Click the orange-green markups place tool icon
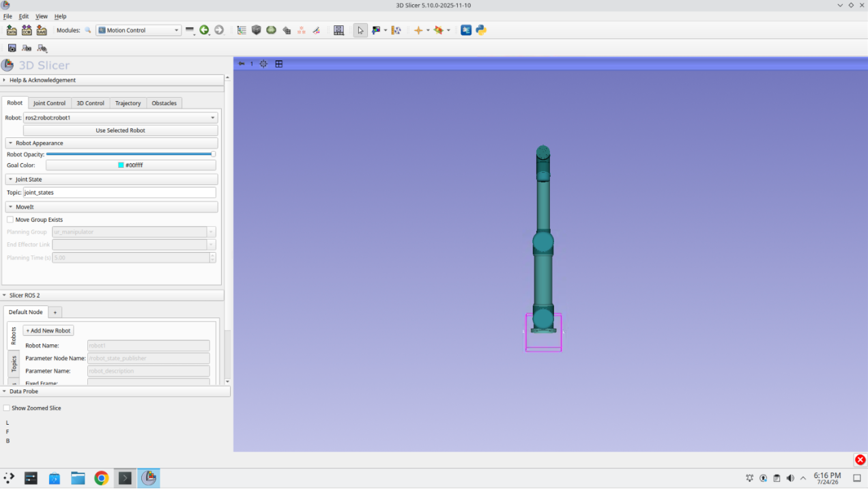 [439, 30]
